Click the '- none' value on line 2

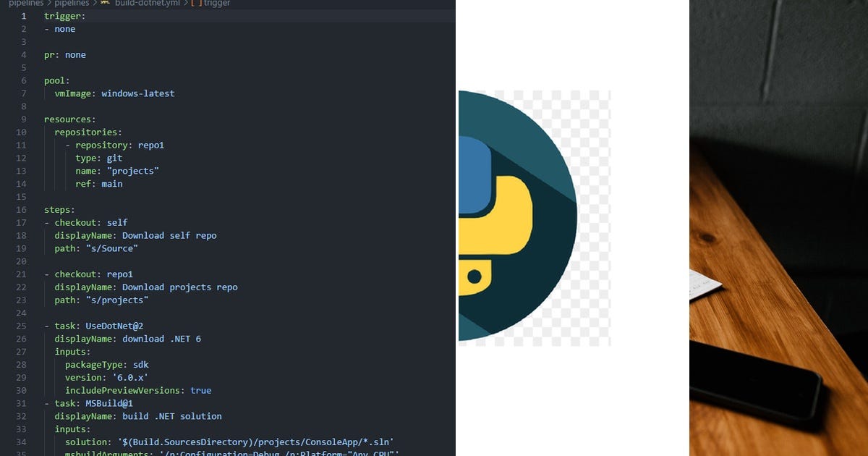(x=59, y=29)
